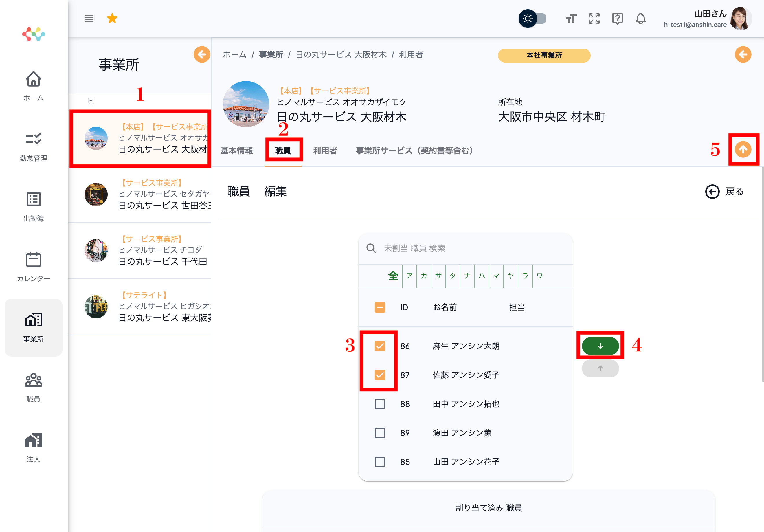
Task: Click the select-all checkbox in header
Action: [380, 307]
